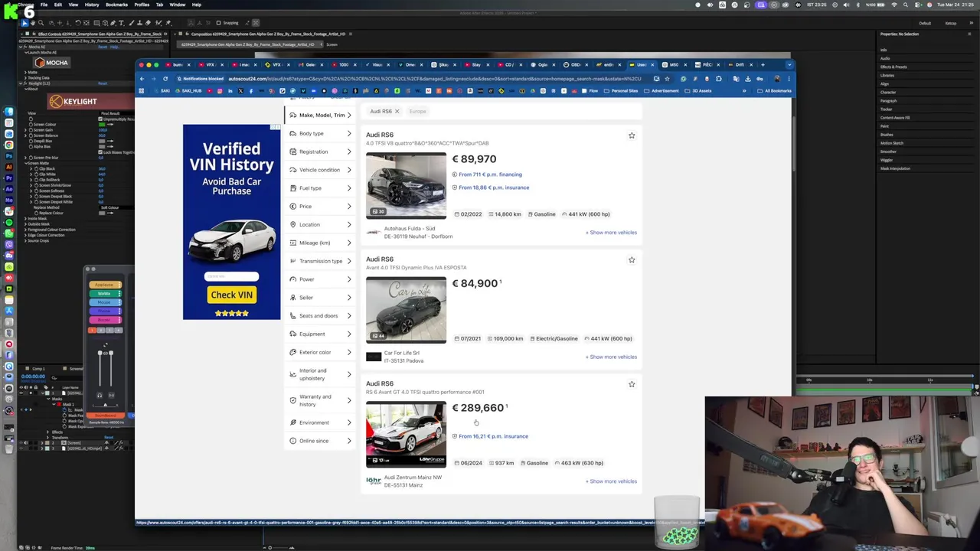Toggle Lock Biases Together checkbox in Keylight

100,152
